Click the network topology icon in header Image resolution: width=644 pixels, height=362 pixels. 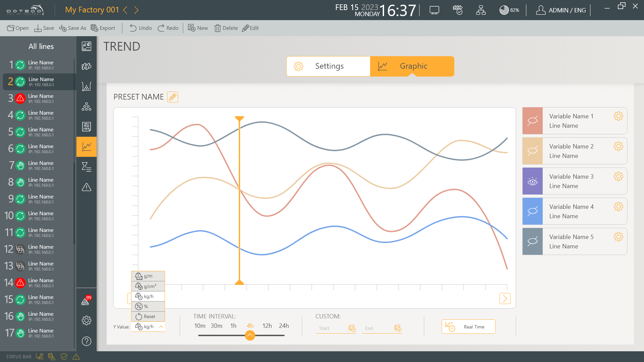pyautogui.click(x=481, y=10)
